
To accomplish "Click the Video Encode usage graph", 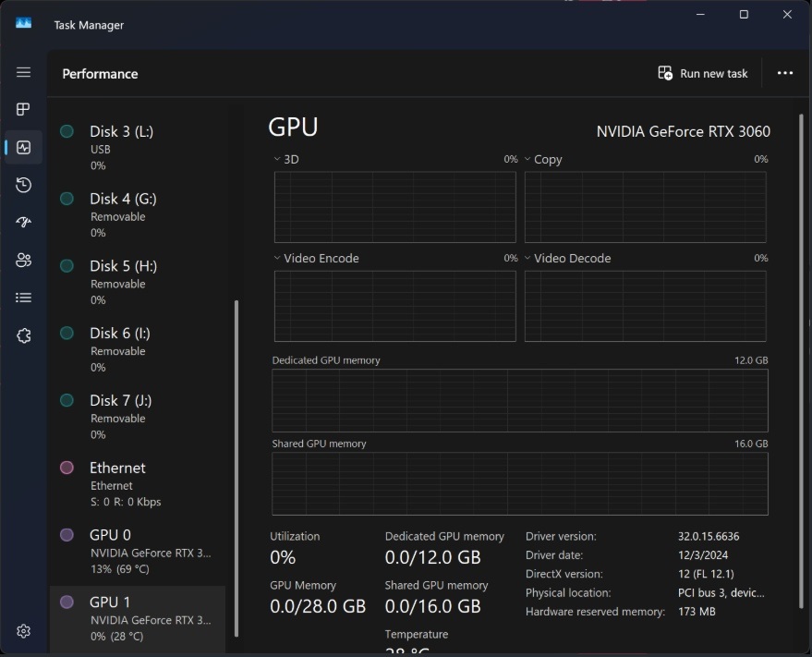I will tap(395, 306).
